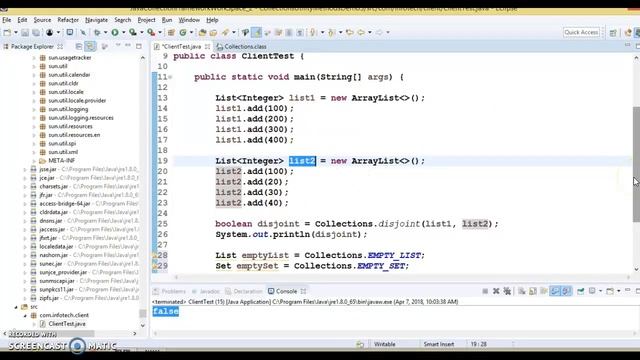The image size is (640, 360).
Task: Toggle Link with Editor in Package Explorer
Action: [90, 47]
